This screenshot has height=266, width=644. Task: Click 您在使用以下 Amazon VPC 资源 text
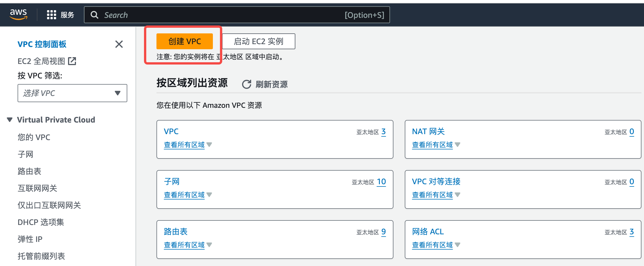pyautogui.click(x=209, y=105)
